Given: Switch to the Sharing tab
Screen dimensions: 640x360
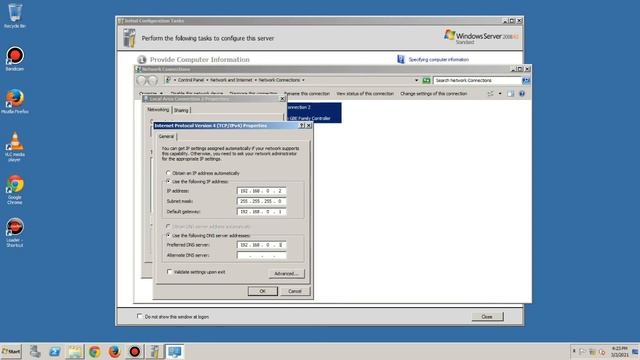Looking at the screenshot, I should (181, 110).
